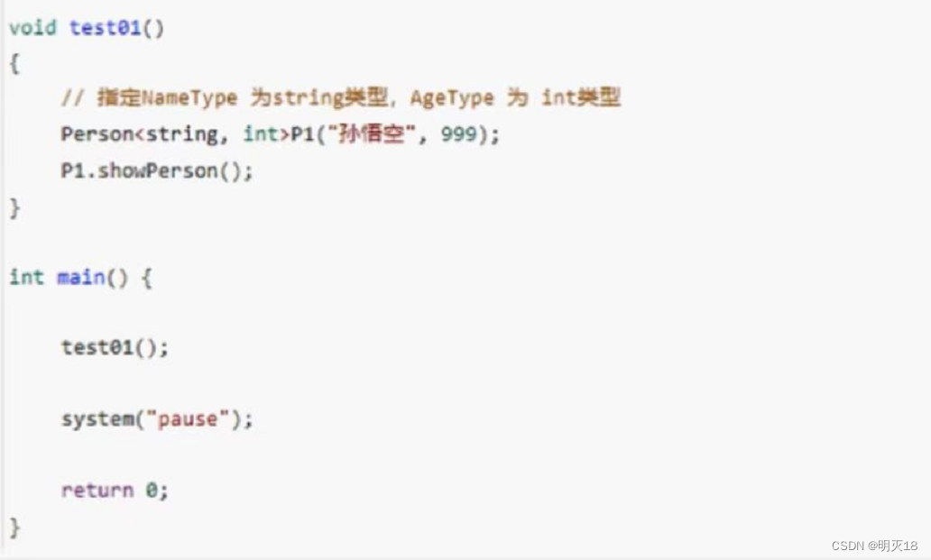Image resolution: width=931 pixels, height=560 pixels.
Task: Click the system function call
Action: [98, 419]
